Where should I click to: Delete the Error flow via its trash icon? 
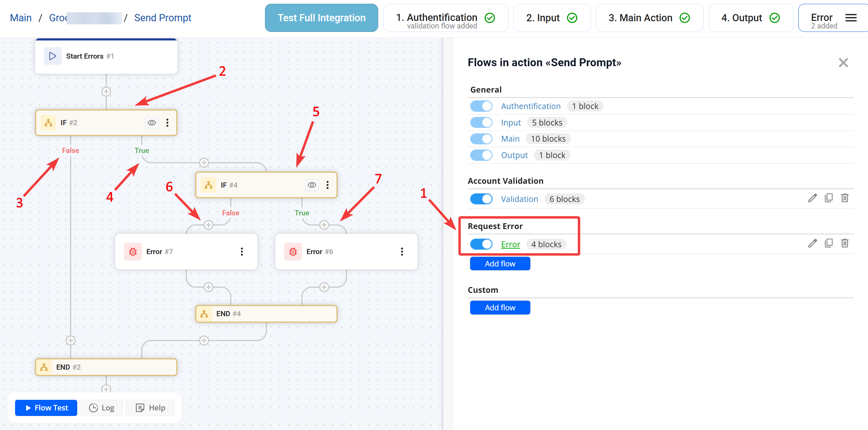point(845,243)
